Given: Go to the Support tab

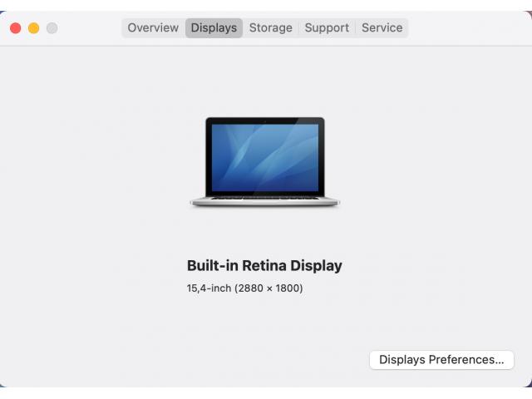Looking at the screenshot, I should point(327,27).
